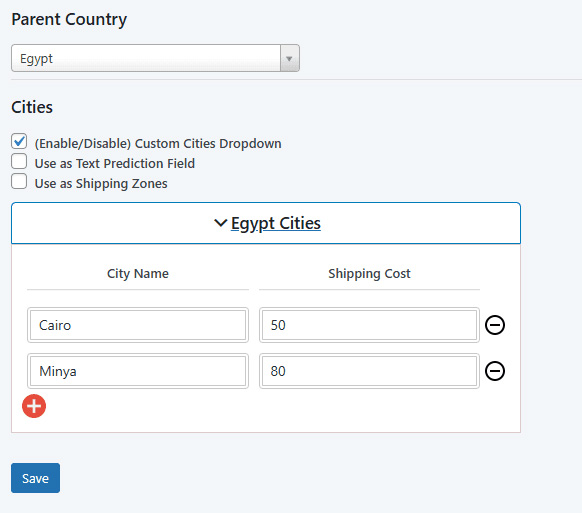Image resolution: width=582 pixels, height=513 pixels.
Task: Click the Egypt Cities link title
Action: [276, 223]
